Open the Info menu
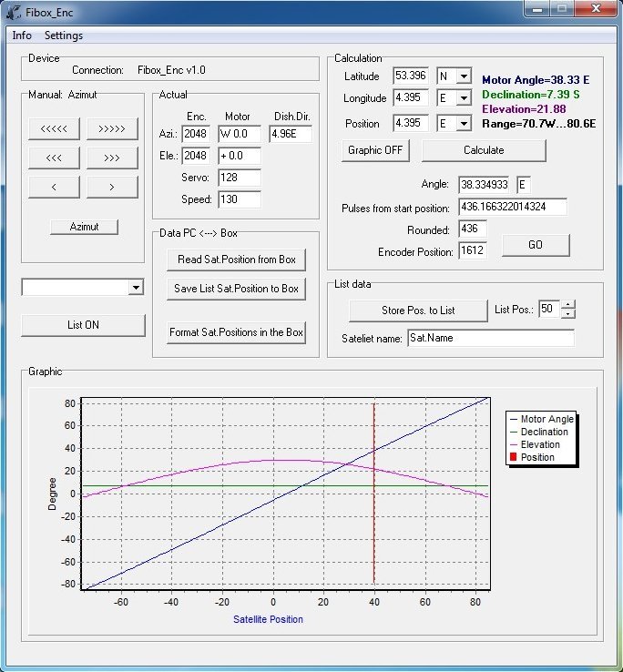Viewport: 623px width, 672px height. 22,36
